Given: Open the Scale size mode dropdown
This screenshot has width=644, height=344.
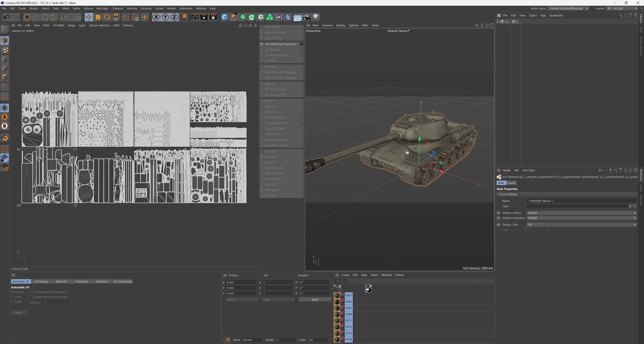Looking at the screenshot, I should [278, 300].
